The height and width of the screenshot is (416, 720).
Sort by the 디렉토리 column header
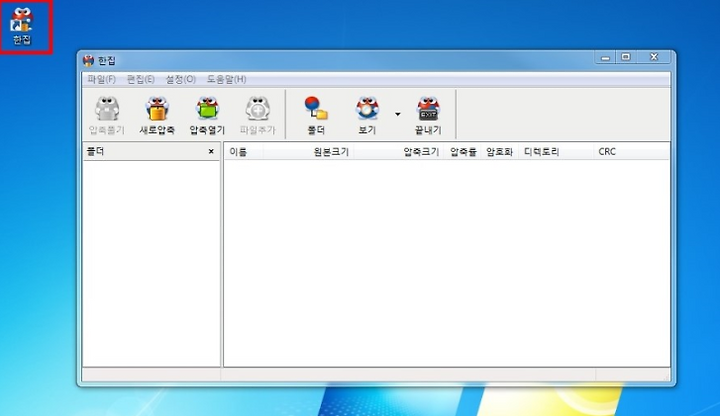tap(556, 152)
